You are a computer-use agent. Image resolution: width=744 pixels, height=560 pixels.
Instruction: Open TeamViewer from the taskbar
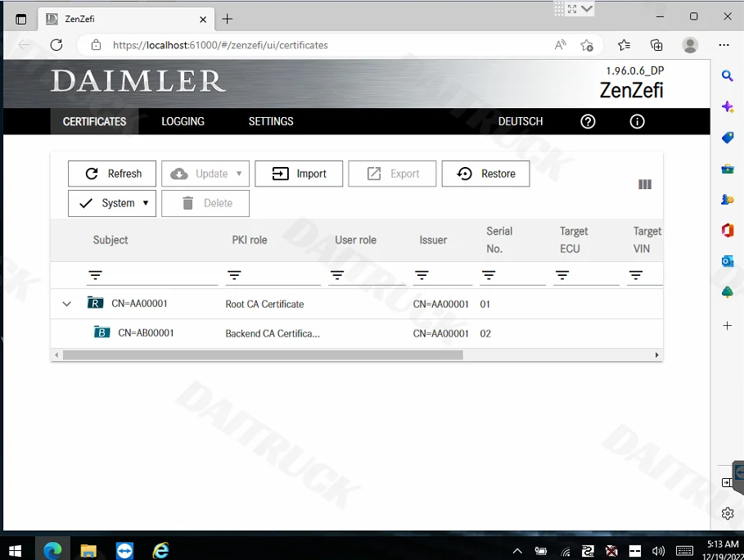[124, 550]
